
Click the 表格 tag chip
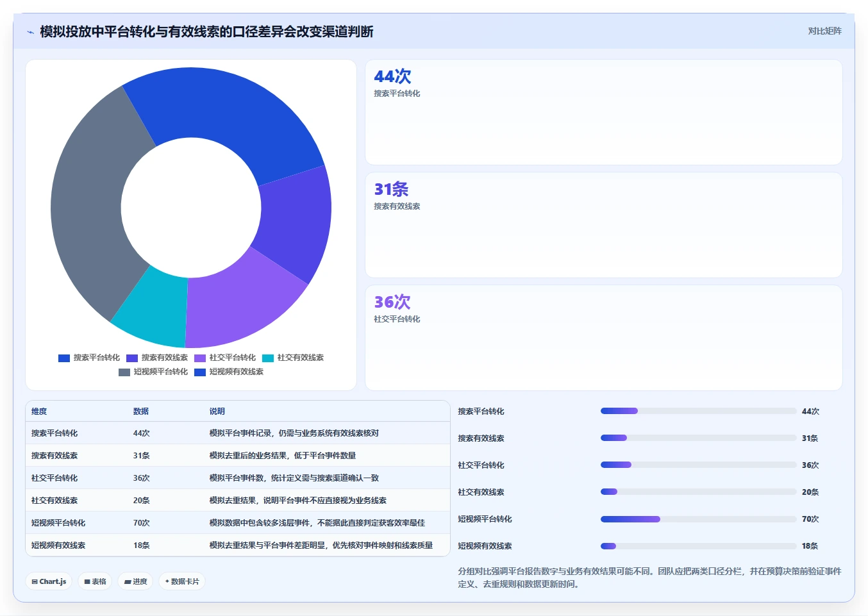(x=95, y=581)
